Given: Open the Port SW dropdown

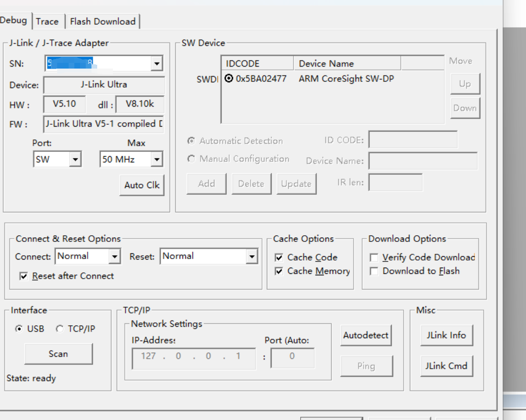Looking at the screenshot, I should [x=75, y=159].
